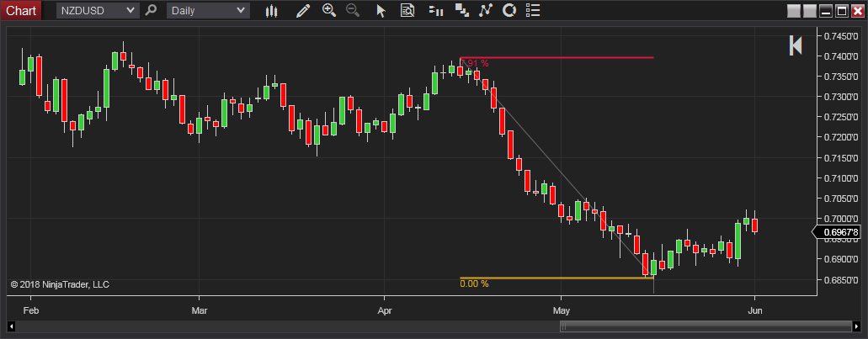
Task: Click the Zoom In magnifier
Action: pyautogui.click(x=328, y=11)
